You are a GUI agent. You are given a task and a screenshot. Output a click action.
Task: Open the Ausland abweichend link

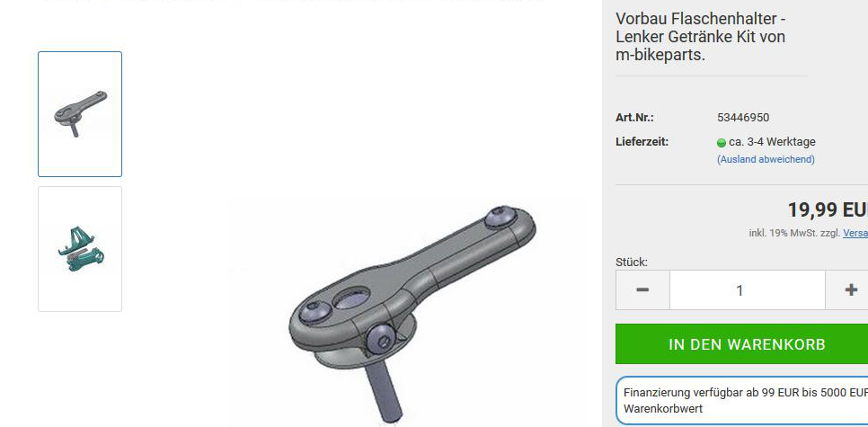point(766,159)
